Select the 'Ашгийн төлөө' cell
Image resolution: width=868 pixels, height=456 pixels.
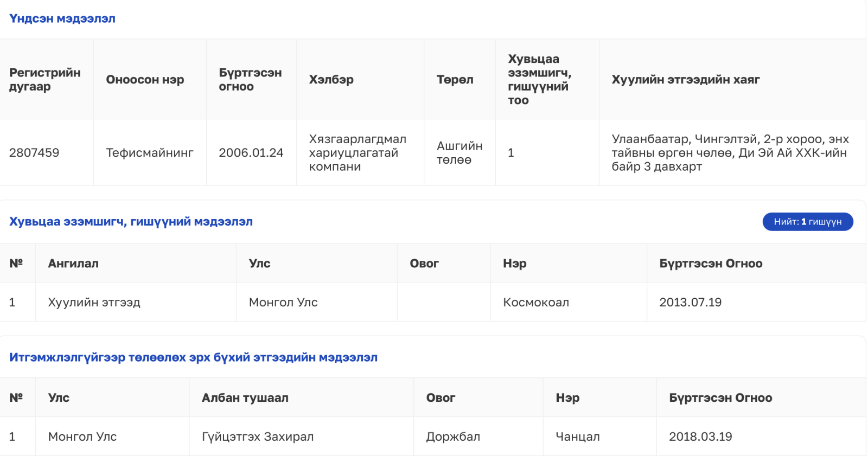click(x=459, y=153)
